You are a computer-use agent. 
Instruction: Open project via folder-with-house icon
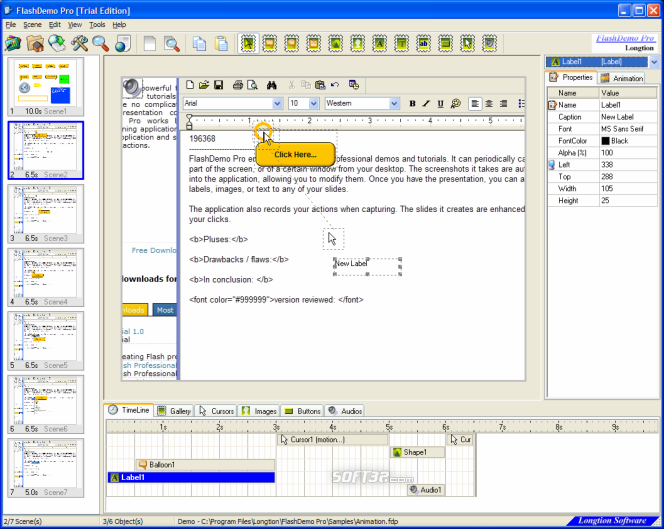[35, 43]
